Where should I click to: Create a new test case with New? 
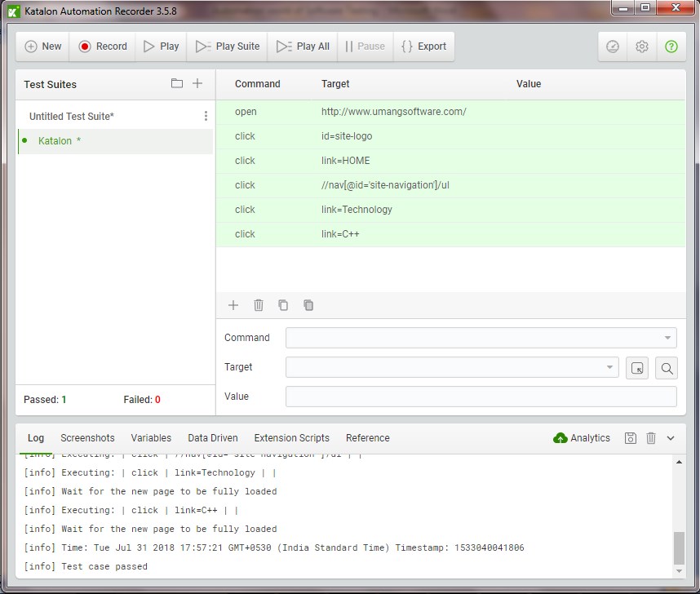coord(43,47)
